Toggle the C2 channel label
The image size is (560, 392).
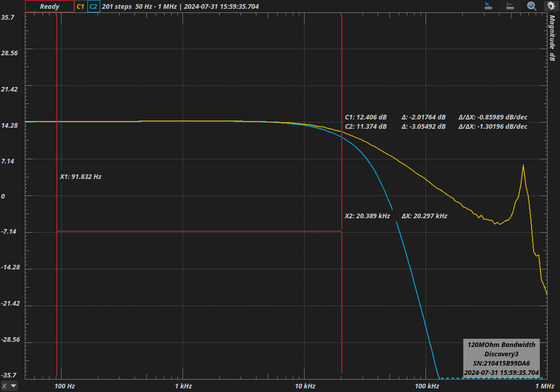click(94, 6)
